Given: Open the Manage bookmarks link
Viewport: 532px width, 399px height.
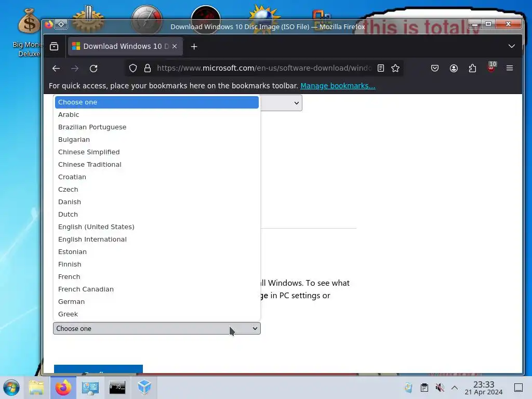Looking at the screenshot, I should (x=338, y=86).
